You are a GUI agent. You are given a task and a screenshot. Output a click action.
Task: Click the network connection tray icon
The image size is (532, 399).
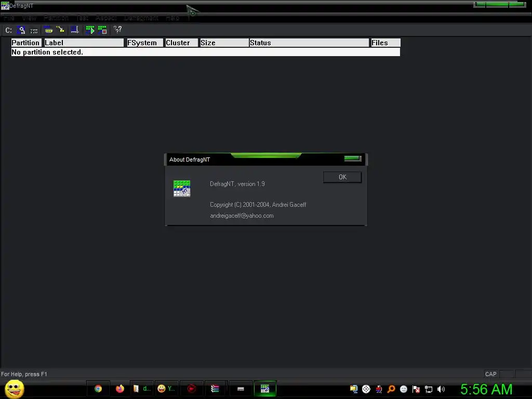click(x=429, y=390)
